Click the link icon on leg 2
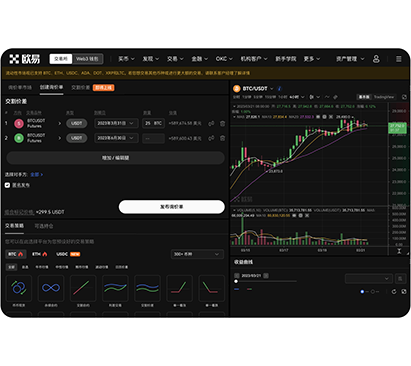 [211, 138]
